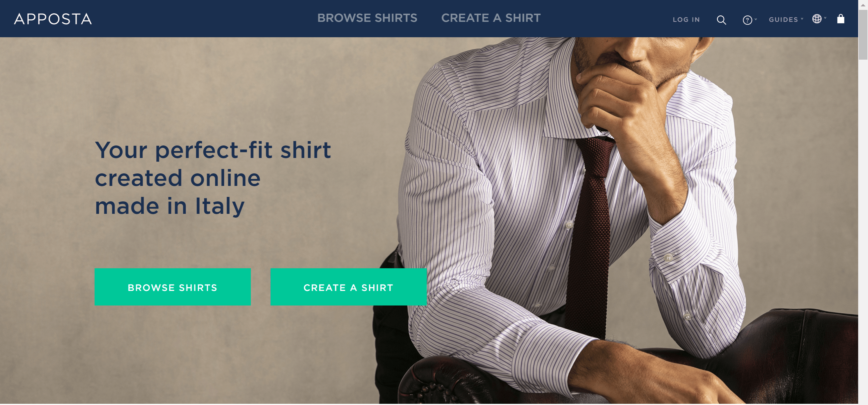The image size is (868, 405).
Task: Click the green BROWSE SHIRTS button
Action: click(x=173, y=287)
